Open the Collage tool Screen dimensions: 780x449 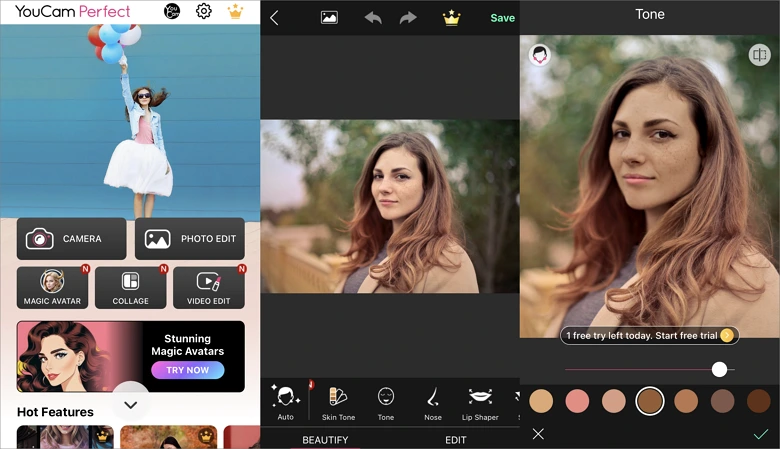pyautogui.click(x=130, y=288)
